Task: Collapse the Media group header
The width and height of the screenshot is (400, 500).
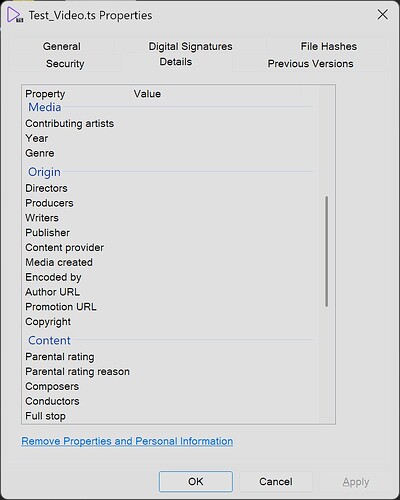Action: (45, 107)
